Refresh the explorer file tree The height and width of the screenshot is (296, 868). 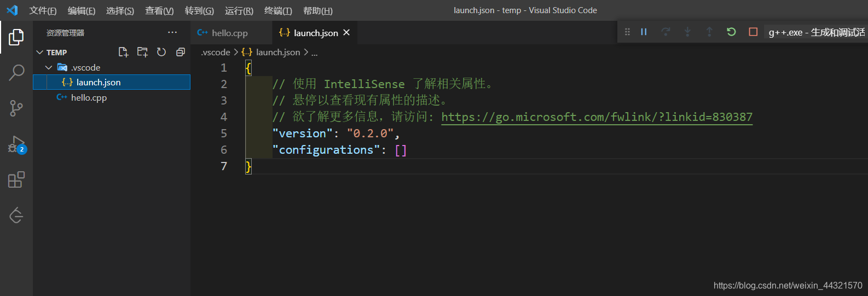coord(161,52)
